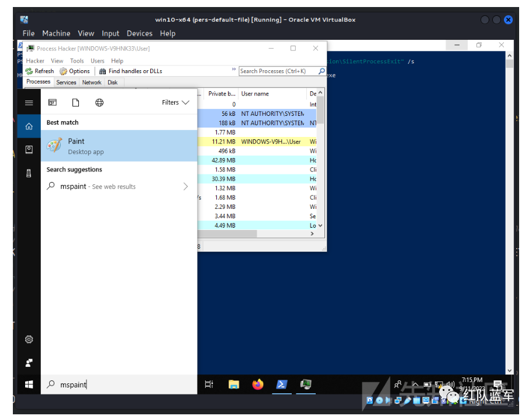
Task: Select the 4.49 MB process row
Action: pos(257,225)
